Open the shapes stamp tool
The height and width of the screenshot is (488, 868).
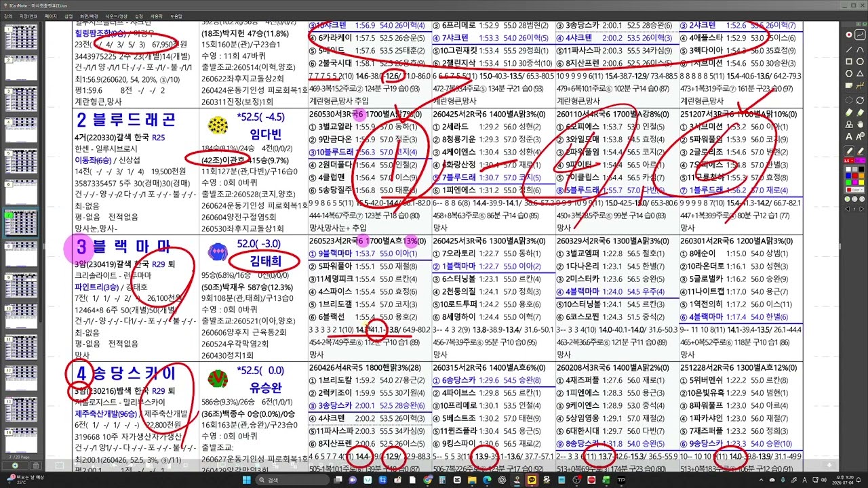pos(848,125)
